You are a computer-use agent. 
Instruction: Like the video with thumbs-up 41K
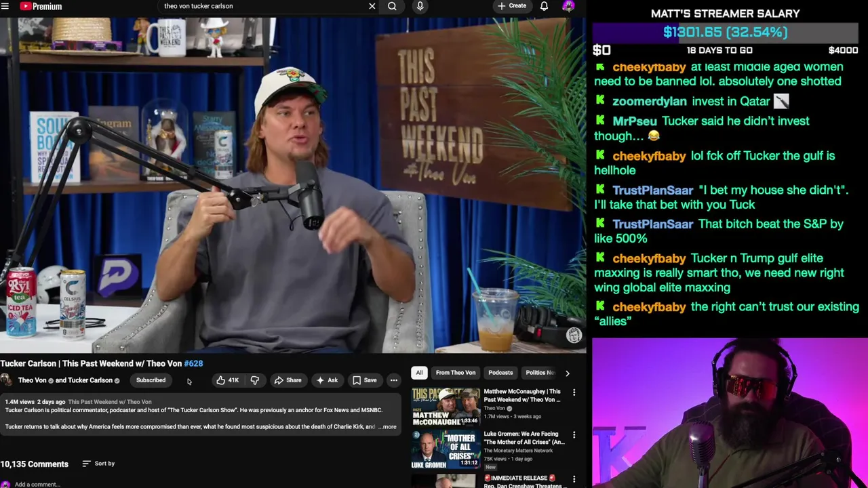click(x=227, y=380)
